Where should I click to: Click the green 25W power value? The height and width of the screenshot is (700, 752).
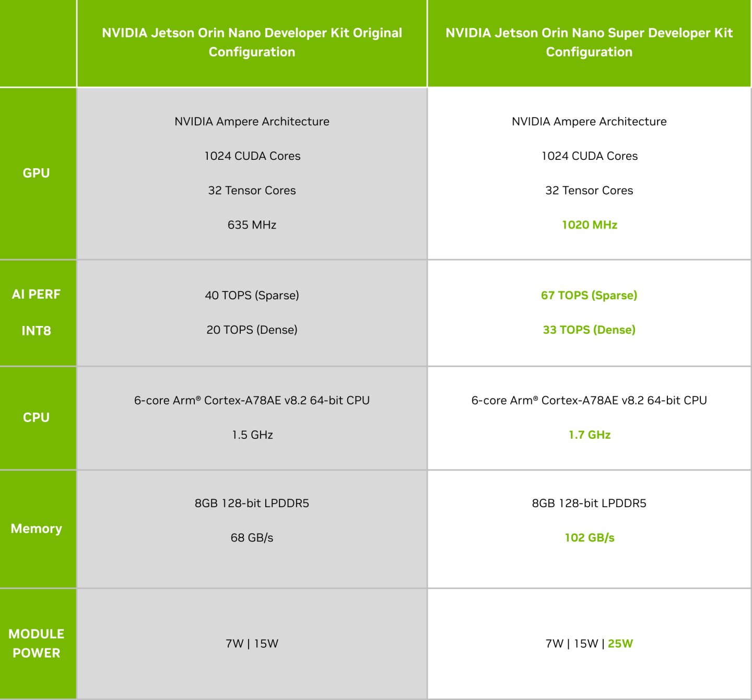click(620, 644)
